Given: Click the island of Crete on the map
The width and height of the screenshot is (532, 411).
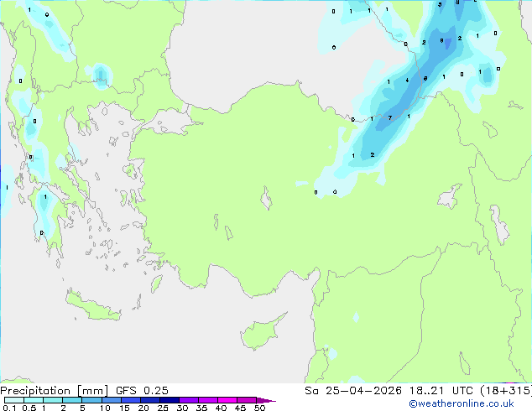Looking at the screenshot, I should (x=92, y=306).
